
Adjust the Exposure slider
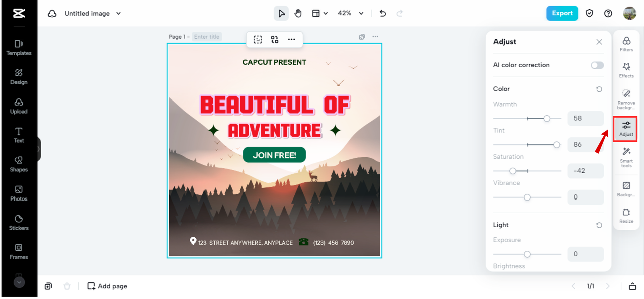point(527,254)
